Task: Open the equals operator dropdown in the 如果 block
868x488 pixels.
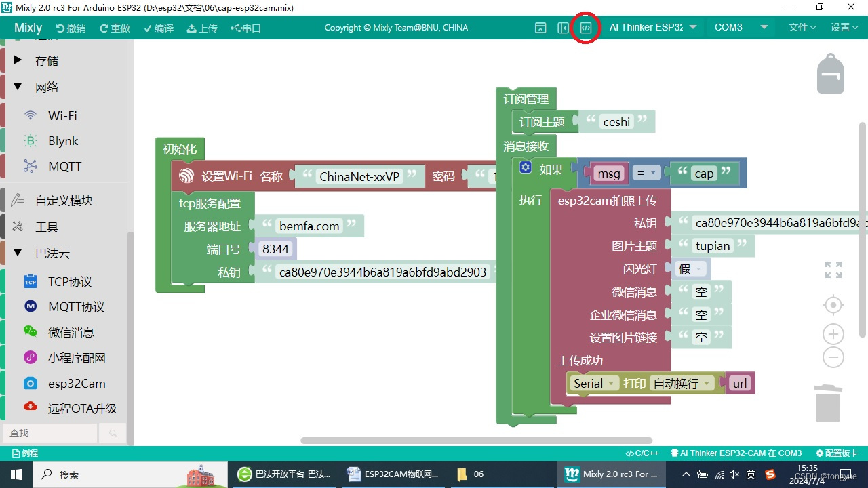Action: 646,174
